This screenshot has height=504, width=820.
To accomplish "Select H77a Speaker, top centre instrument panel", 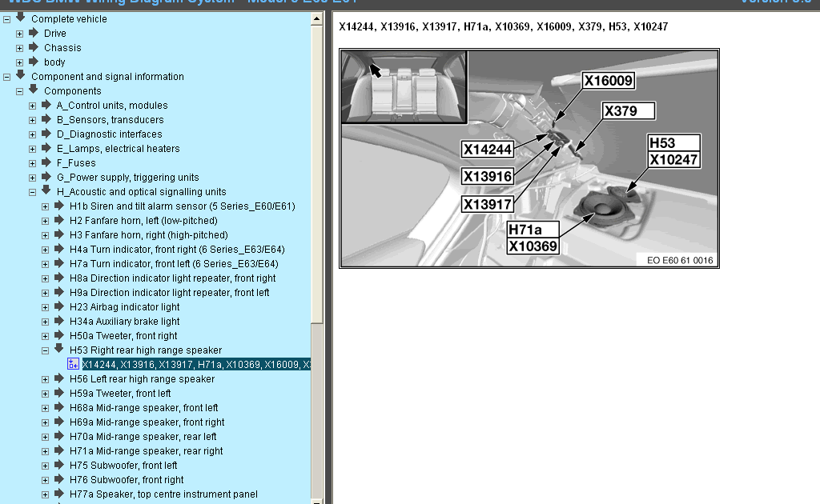I will (163, 494).
